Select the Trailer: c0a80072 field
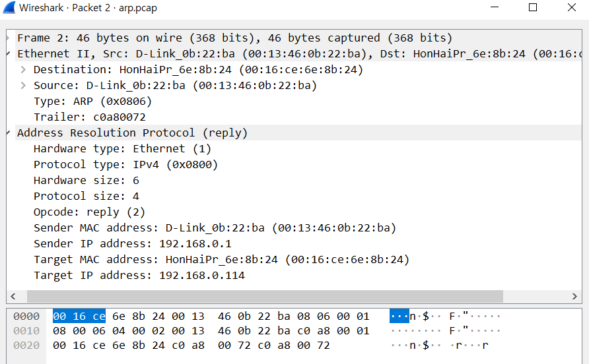 point(90,117)
